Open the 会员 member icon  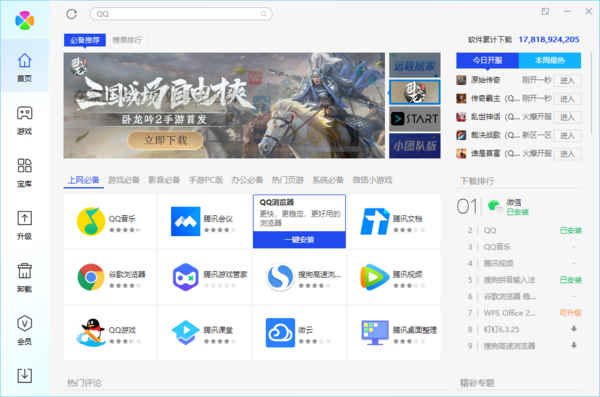[24, 323]
